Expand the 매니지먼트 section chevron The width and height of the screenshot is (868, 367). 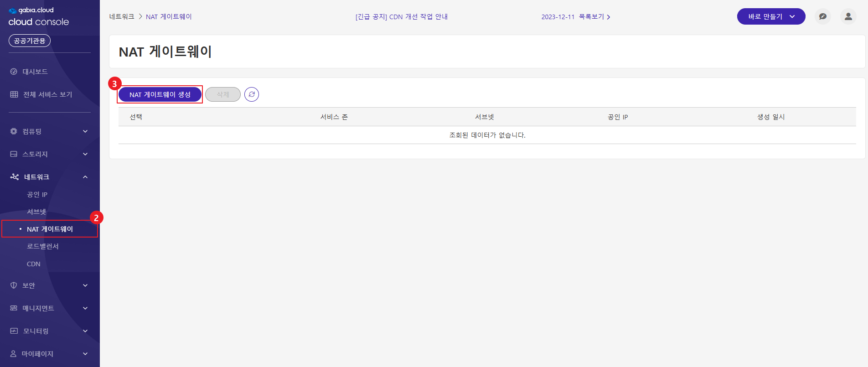[x=85, y=308]
